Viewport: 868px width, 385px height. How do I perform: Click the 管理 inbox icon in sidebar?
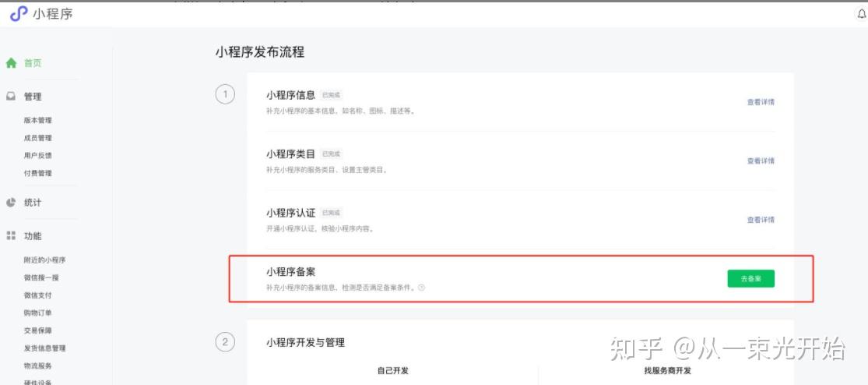pyautogui.click(x=11, y=97)
